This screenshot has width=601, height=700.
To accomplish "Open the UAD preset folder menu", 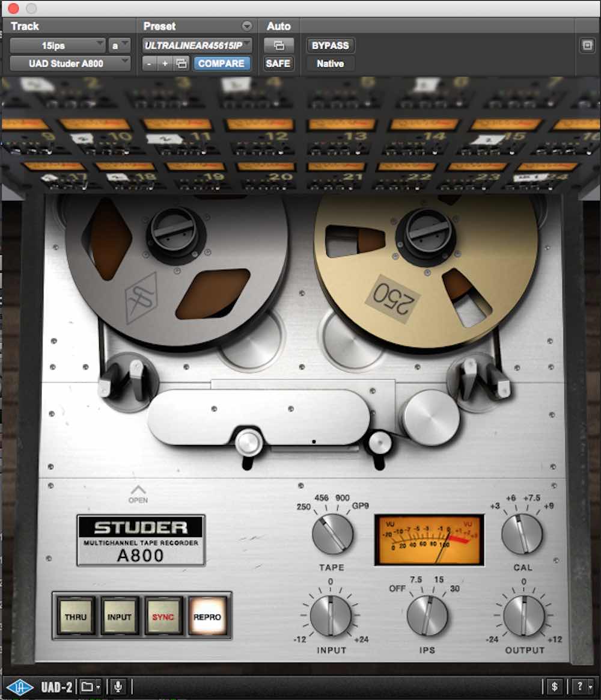I will 91,687.
